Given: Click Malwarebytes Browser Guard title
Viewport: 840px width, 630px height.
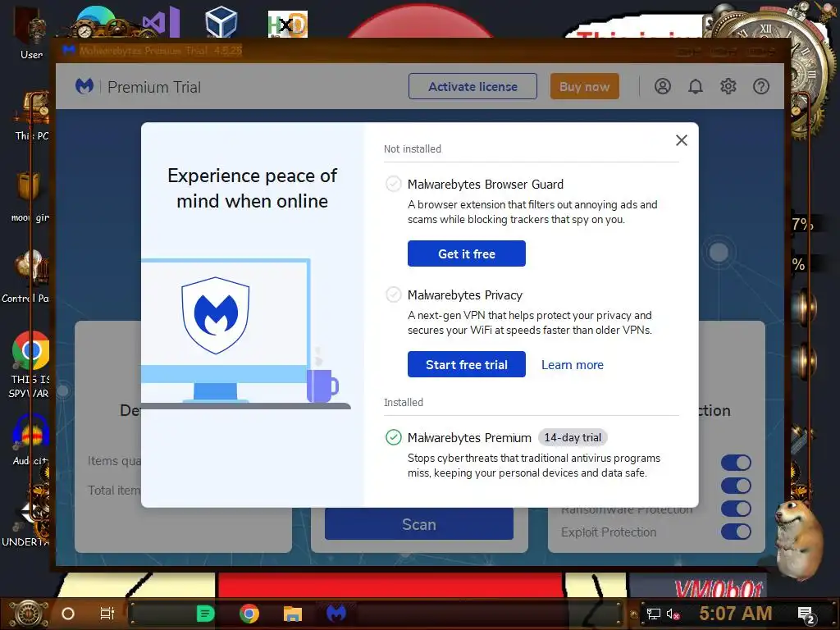Looking at the screenshot, I should (486, 185).
